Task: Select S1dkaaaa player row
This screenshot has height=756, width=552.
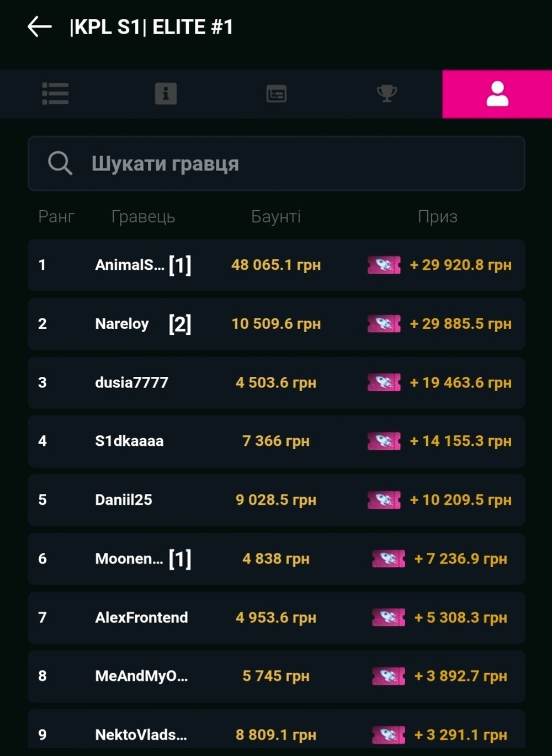Action: [129, 441]
